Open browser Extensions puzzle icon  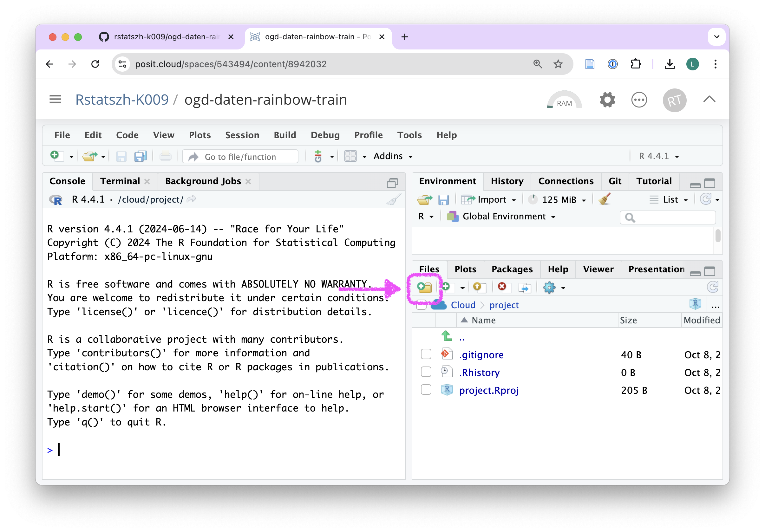(636, 64)
